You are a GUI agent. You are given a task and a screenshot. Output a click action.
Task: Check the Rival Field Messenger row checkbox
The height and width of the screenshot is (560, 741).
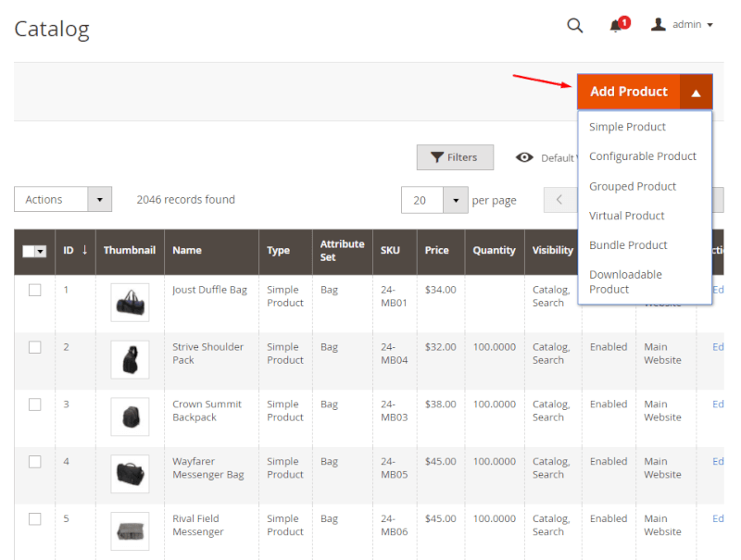point(34,519)
